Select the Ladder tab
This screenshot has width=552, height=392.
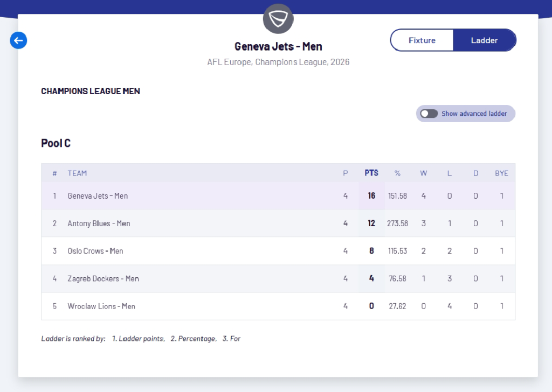click(484, 40)
